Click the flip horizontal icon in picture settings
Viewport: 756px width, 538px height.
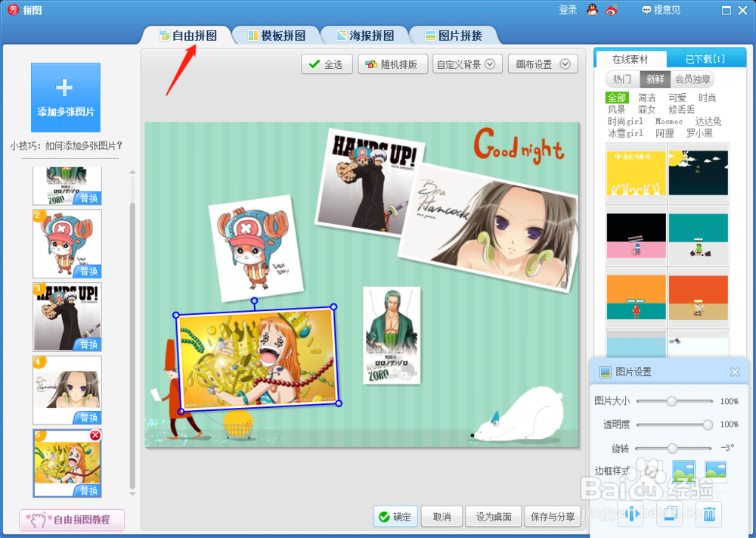point(631,513)
